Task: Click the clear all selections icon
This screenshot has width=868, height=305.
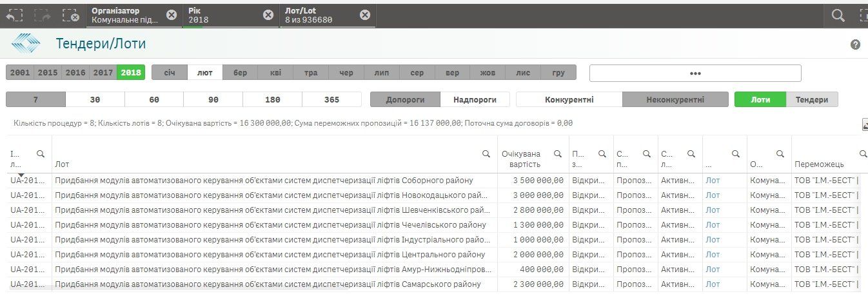Action: click(x=70, y=15)
